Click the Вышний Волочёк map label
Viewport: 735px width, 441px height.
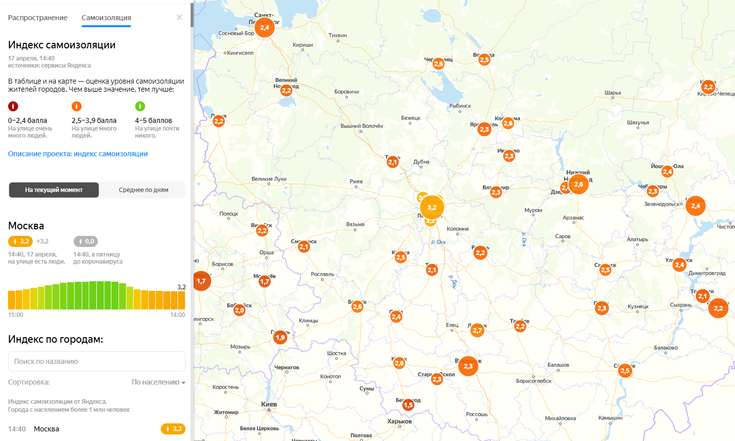(x=362, y=126)
